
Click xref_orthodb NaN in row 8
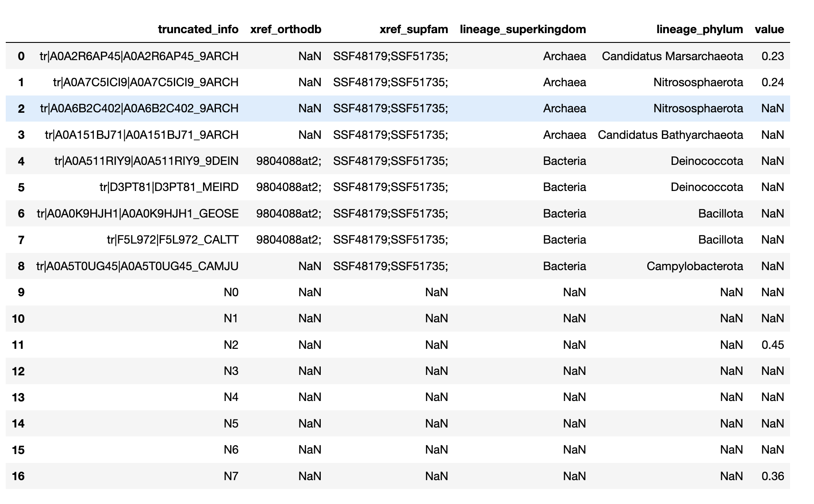(310, 266)
